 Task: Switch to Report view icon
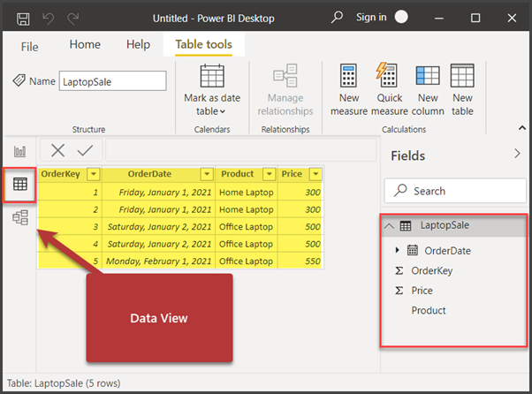20,151
